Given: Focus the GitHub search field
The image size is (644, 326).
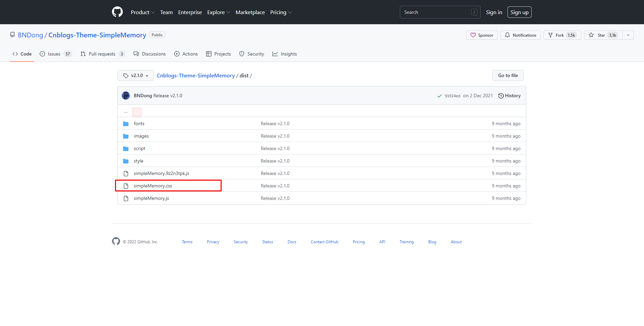Looking at the screenshot, I should (x=440, y=12).
